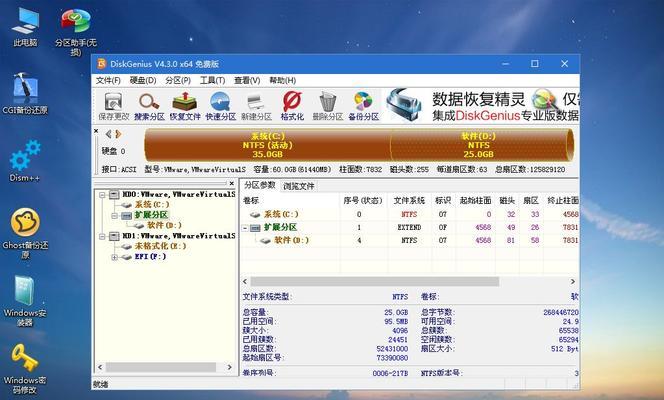Click the DiskGenius title bar app icon
This screenshot has width=664, height=400.
point(102,64)
